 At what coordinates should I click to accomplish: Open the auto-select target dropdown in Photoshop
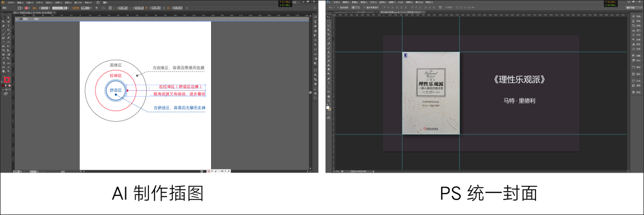click(355, 7)
